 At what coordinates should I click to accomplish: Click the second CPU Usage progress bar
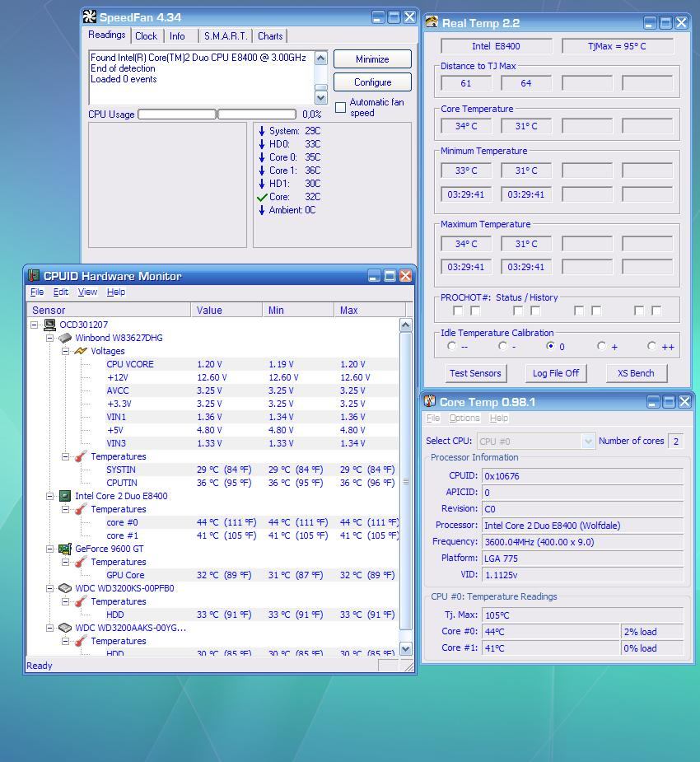click(x=257, y=115)
